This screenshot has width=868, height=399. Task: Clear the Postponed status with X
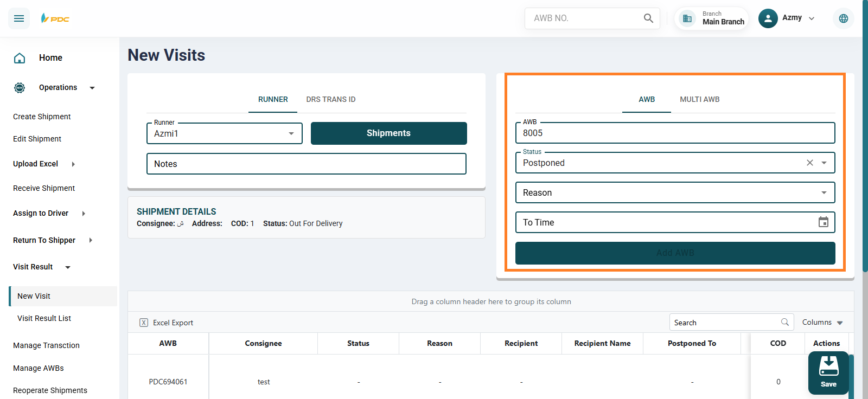(809, 163)
